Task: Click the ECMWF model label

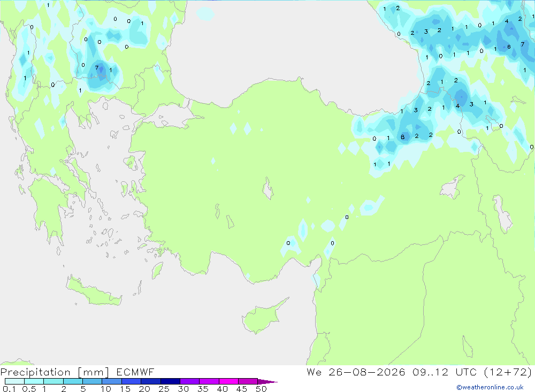Action: point(135,372)
